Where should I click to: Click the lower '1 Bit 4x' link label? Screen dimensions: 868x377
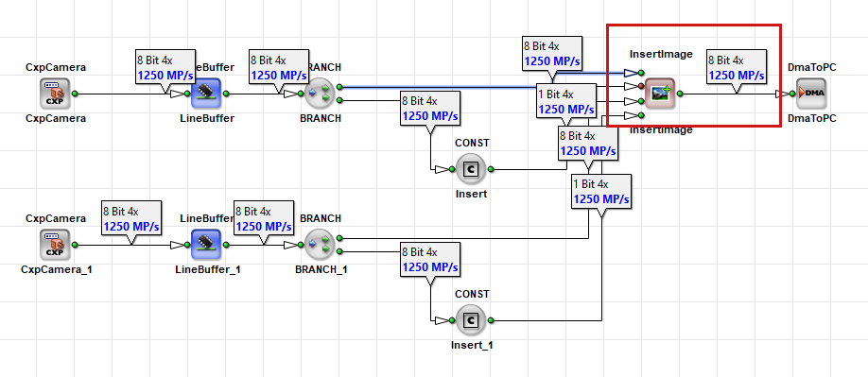(600, 191)
